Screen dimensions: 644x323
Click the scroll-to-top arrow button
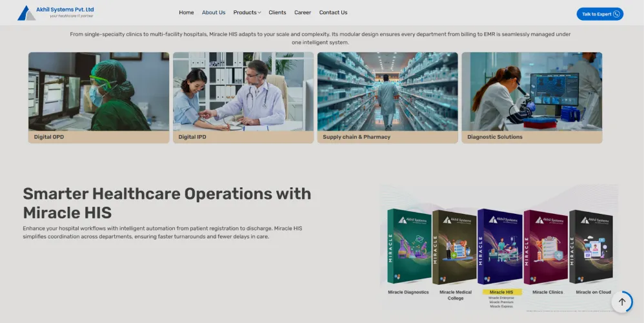click(x=622, y=302)
